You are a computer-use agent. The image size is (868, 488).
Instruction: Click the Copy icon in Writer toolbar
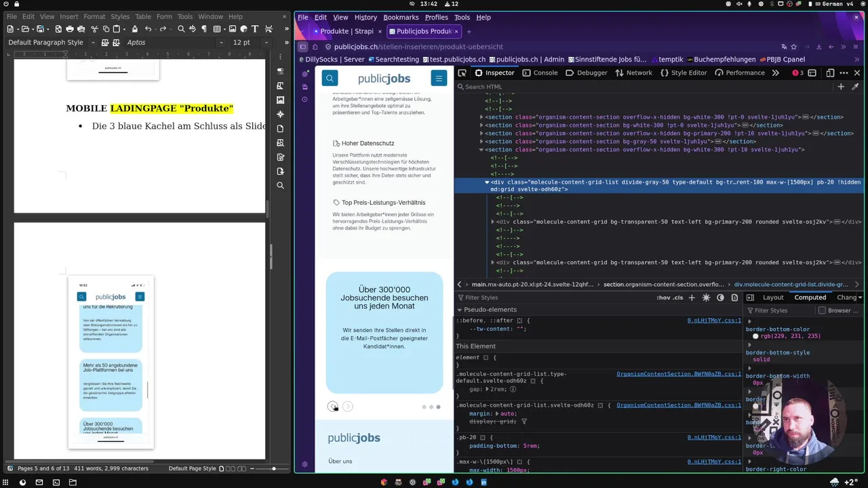click(106, 29)
